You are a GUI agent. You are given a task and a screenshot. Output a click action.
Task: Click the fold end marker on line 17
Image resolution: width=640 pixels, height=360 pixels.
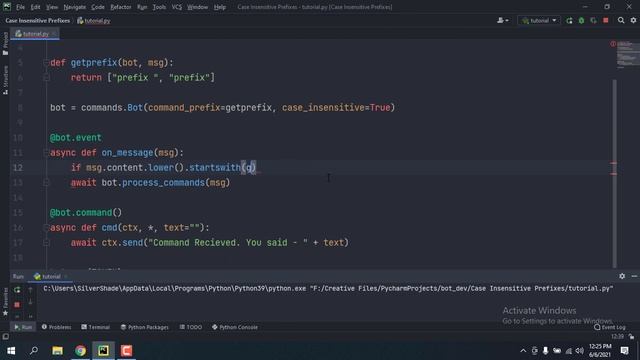click(46, 243)
